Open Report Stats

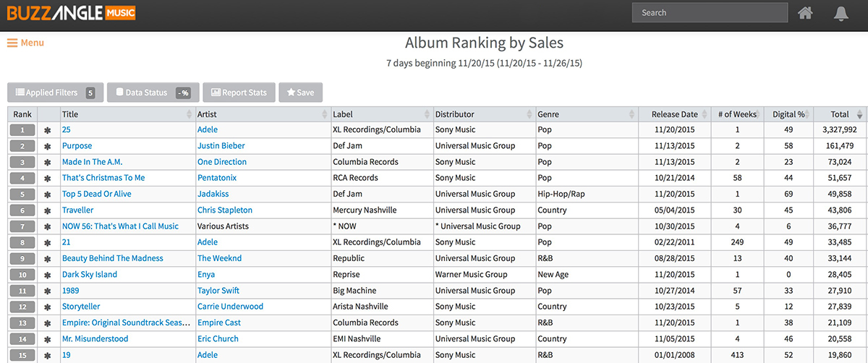pos(239,93)
